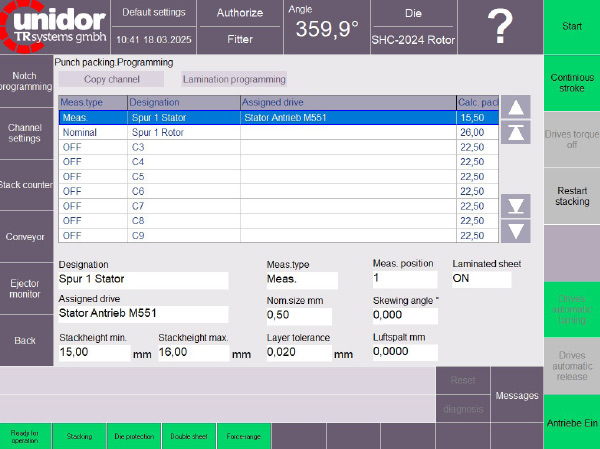Select the C9 channel row
The height and width of the screenshot is (449, 600).
tap(279, 235)
